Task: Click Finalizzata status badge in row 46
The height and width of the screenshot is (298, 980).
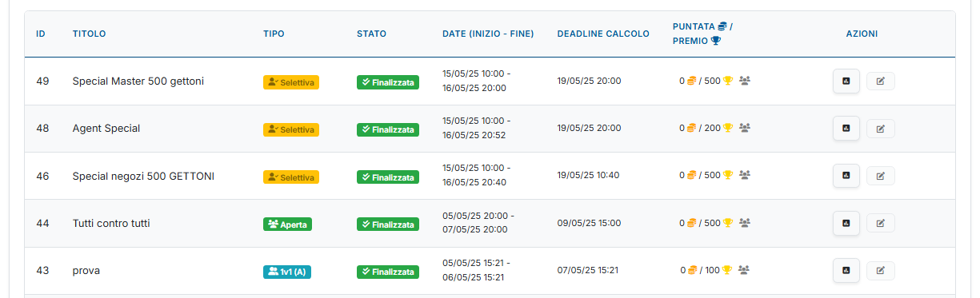Action: tap(388, 177)
